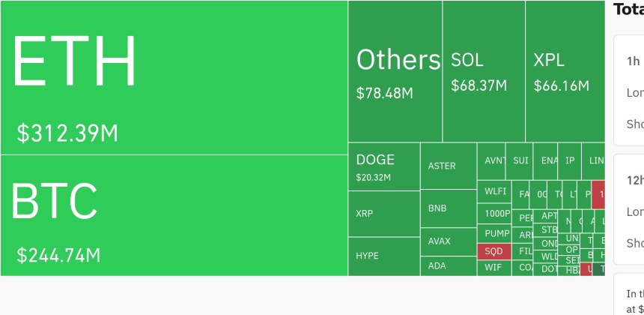Click the PUMP tile

[494, 233]
